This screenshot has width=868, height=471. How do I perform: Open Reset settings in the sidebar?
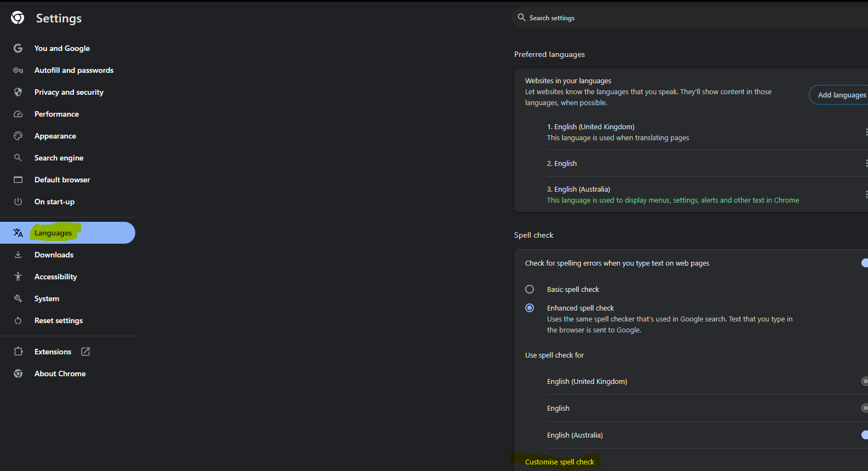[x=59, y=320]
